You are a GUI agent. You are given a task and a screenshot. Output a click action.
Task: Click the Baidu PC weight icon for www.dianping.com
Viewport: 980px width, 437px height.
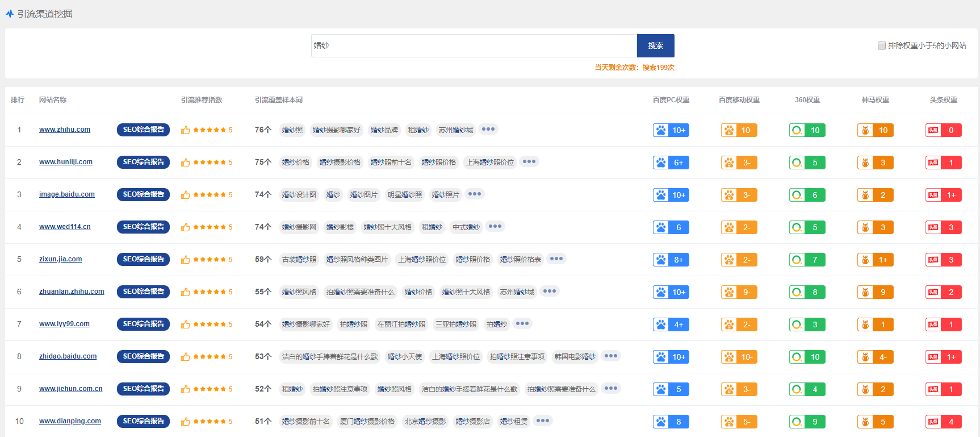tap(661, 422)
